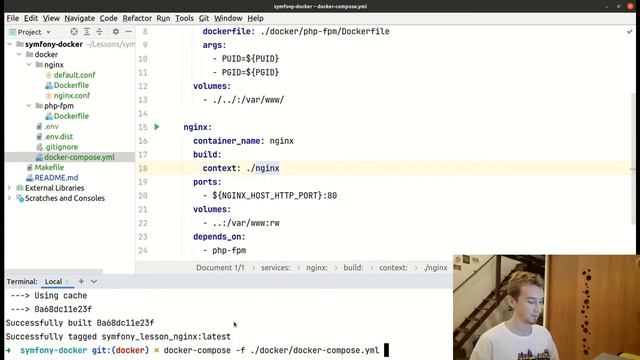Click the expand all icon in Project panel
The image size is (640, 360).
[87, 31]
